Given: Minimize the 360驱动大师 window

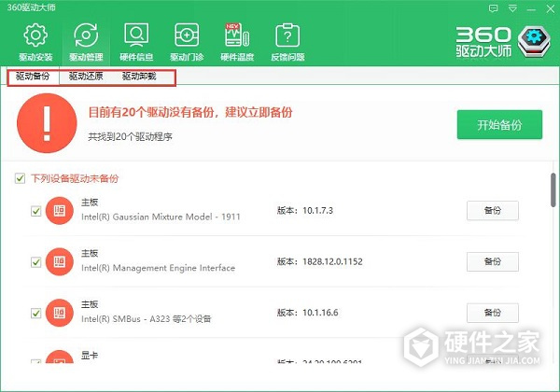Looking at the screenshot, I should point(531,9).
